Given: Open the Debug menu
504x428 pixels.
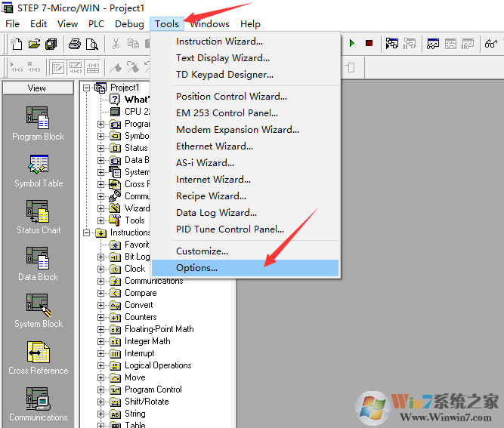Looking at the screenshot, I should [x=129, y=23].
